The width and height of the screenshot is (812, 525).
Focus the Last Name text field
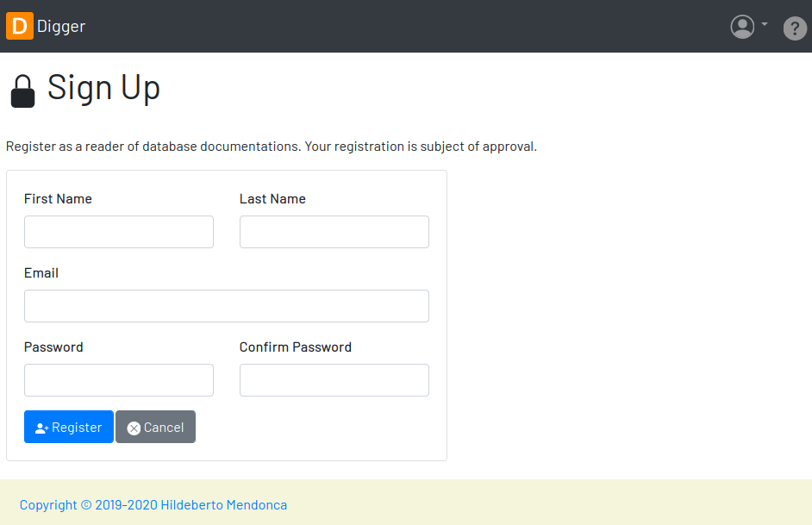(334, 232)
